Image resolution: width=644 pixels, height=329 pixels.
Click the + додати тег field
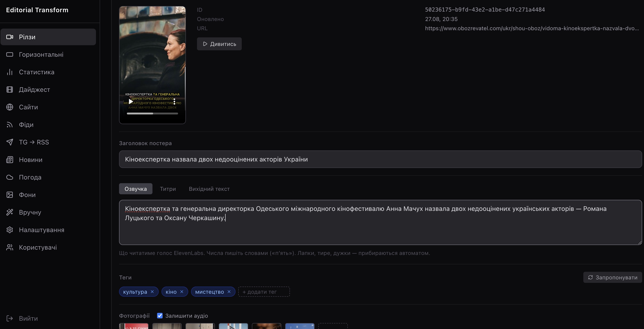click(x=264, y=291)
